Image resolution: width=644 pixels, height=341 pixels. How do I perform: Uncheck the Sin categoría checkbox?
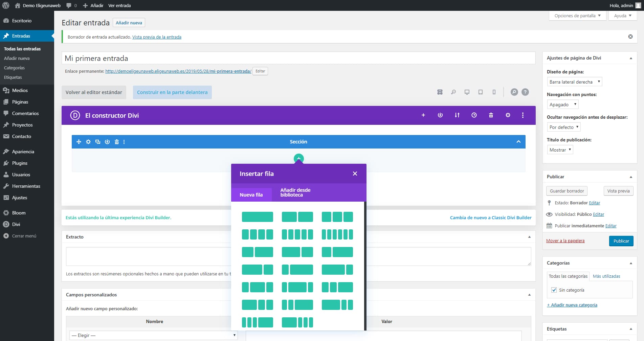(x=554, y=290)
